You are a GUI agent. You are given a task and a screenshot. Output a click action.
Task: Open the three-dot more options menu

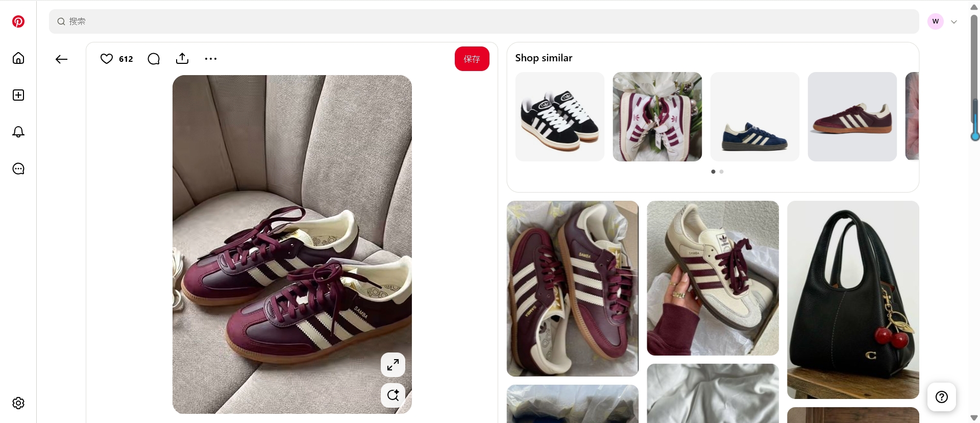pyautogui.click(x=211, y=59)
